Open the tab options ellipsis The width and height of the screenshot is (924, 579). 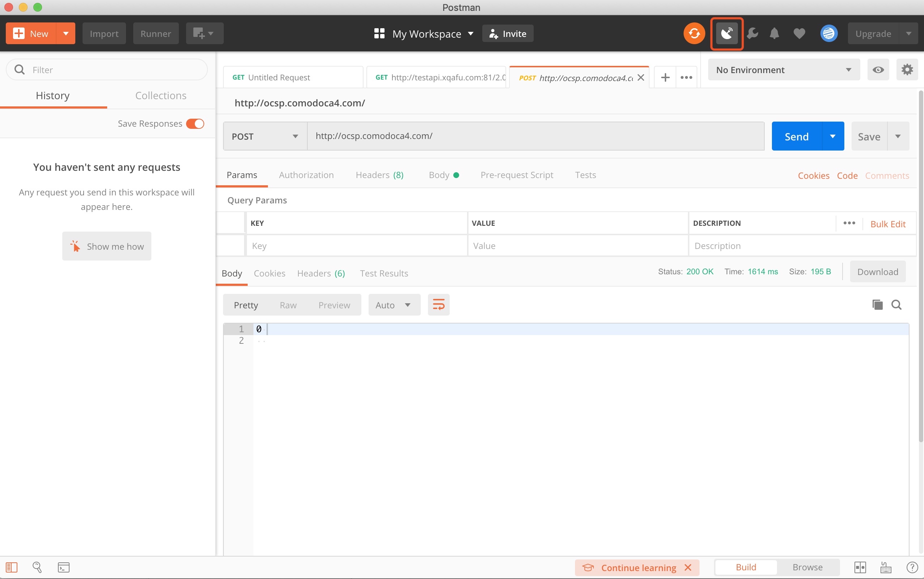point(686,77)
